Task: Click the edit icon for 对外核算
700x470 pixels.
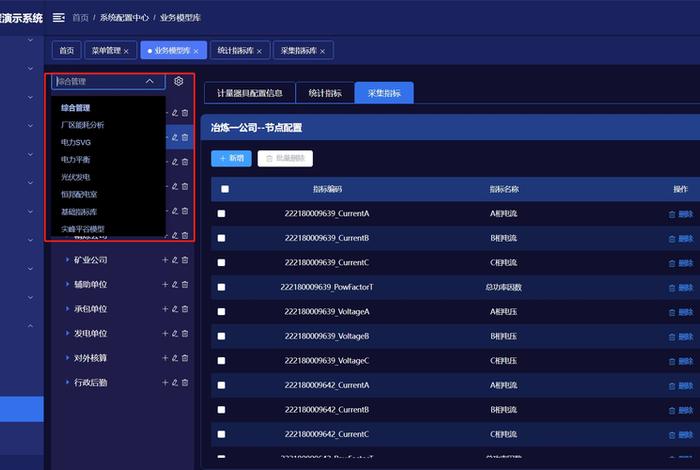Action: point(175,358)
